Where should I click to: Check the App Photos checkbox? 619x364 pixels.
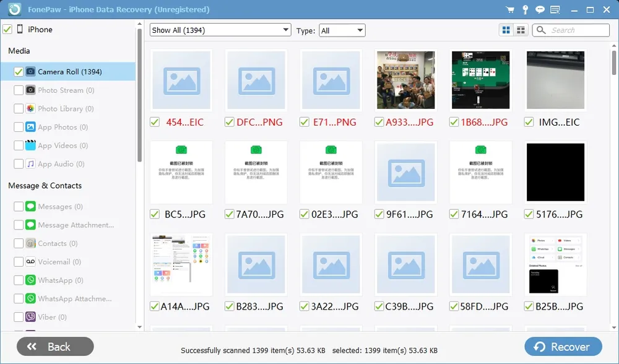[18, 127]
